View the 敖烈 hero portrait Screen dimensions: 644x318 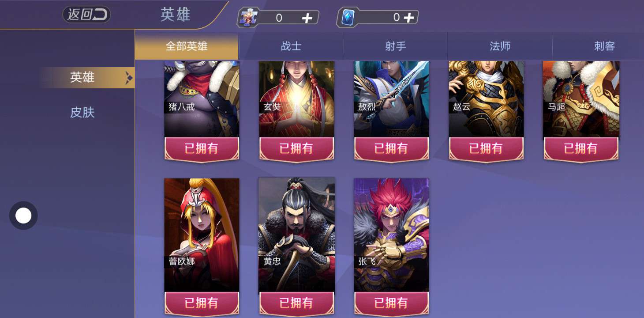(x=391, y=99)
